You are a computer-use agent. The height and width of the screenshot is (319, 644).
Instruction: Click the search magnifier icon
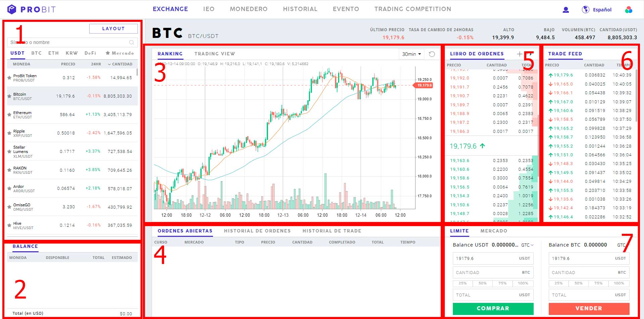tap(131, 42)
